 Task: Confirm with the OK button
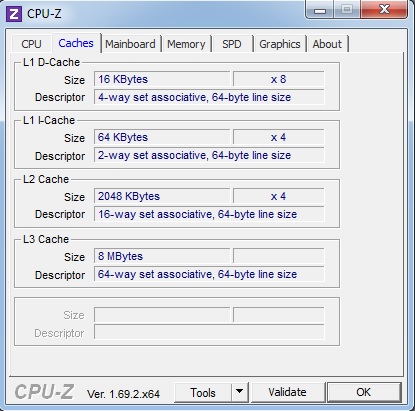(x=364, y=392)
